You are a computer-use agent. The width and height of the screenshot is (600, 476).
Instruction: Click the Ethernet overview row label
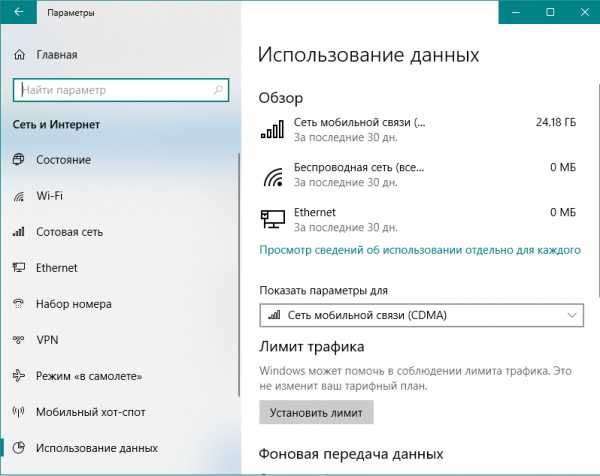click(x=315, y=212)
